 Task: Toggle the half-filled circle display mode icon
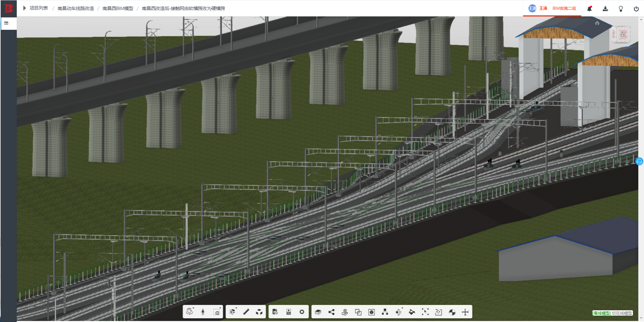click(x=452, y=312)
